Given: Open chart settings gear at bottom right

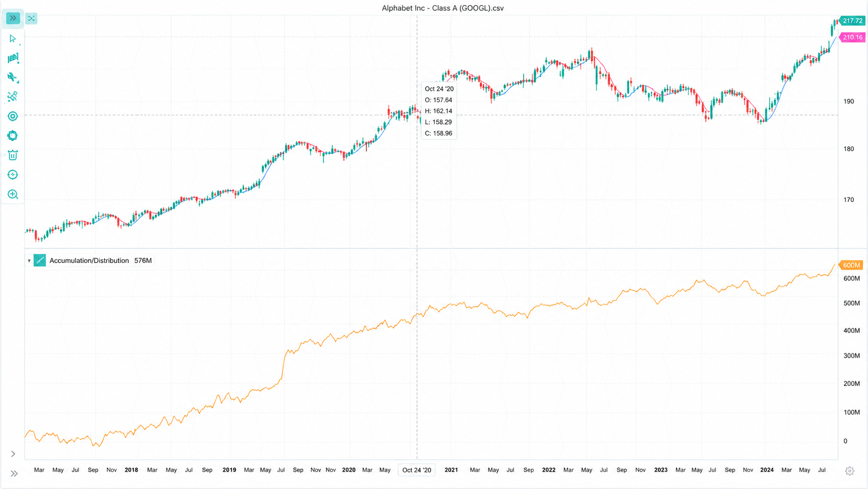Looking at the screenshot, I should click(849, 471).
